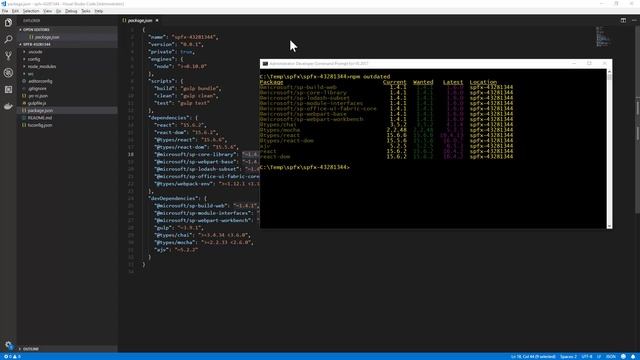Image resolution: width=640 pixels, height=360 pixels.
Task: Click the Ln, Col indicator in status bar
Action: click(533, 357)
